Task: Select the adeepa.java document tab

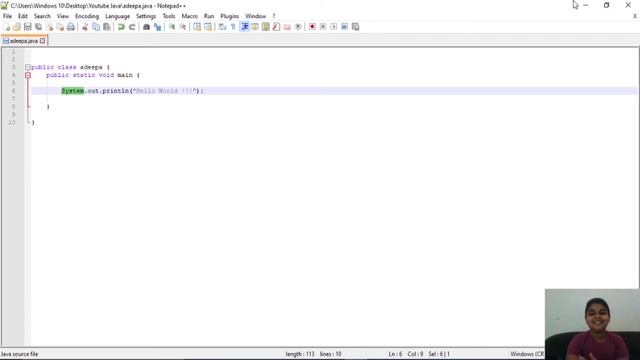Action: 24,41
